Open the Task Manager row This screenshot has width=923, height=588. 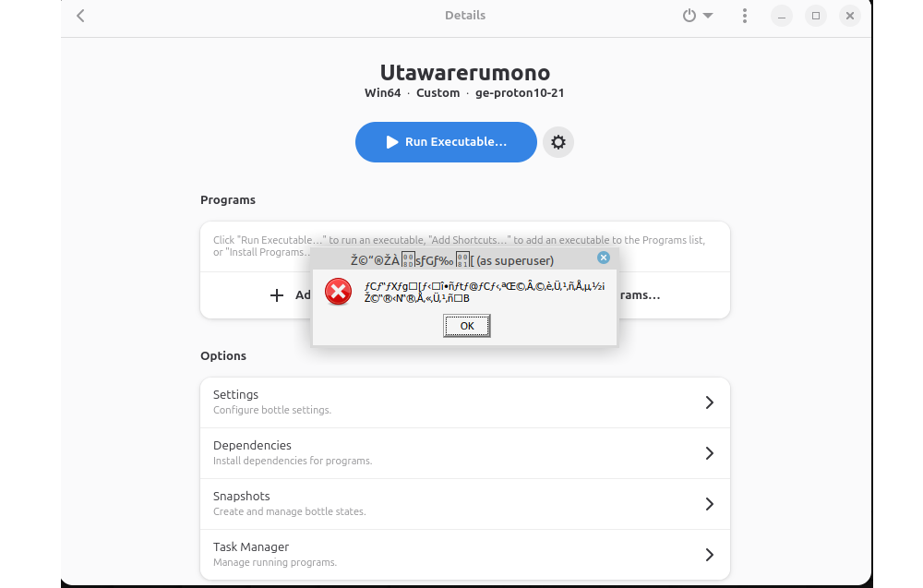(x=465, y=555)
